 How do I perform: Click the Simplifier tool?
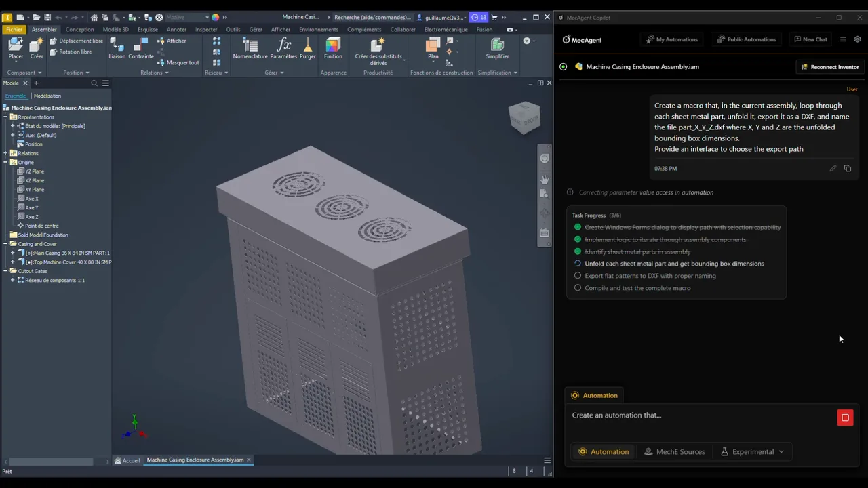pos(497,48)
